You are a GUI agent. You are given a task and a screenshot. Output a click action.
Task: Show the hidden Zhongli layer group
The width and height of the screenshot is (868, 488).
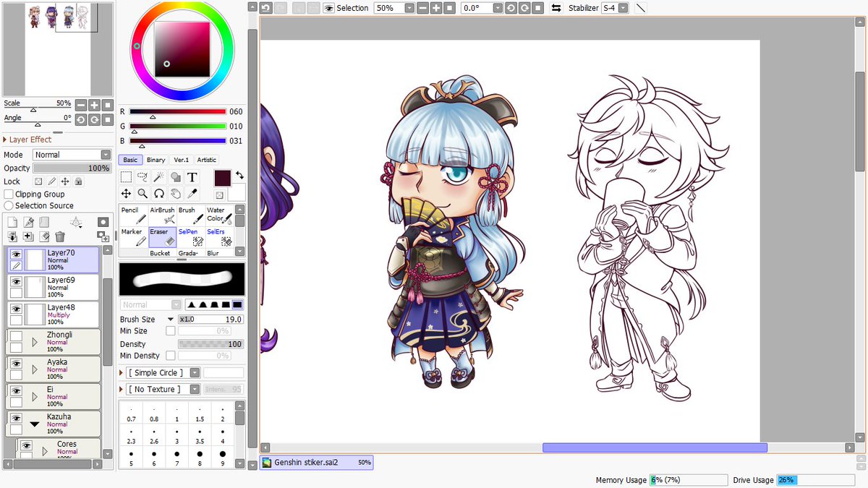coord(16,335)
